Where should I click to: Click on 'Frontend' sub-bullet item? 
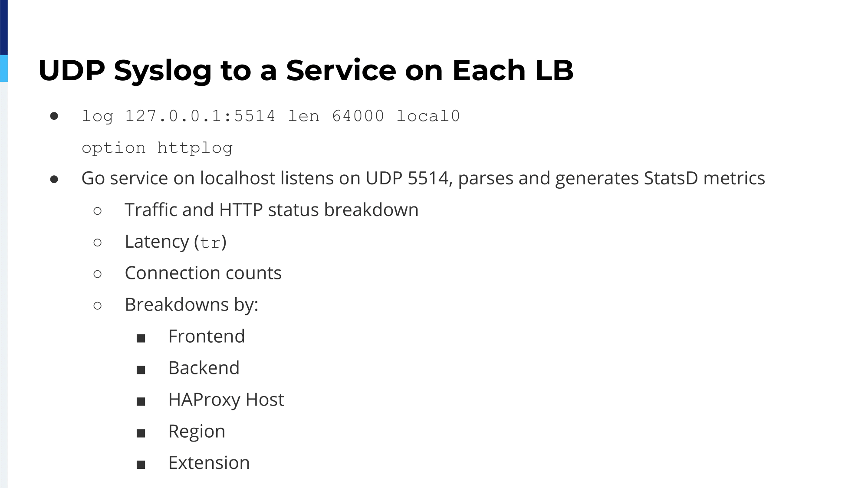(x=206, y=336)
